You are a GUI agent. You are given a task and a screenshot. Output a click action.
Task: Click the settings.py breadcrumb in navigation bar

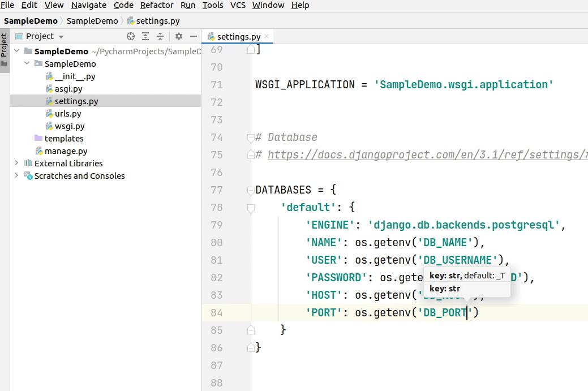(x=158, y=21)
